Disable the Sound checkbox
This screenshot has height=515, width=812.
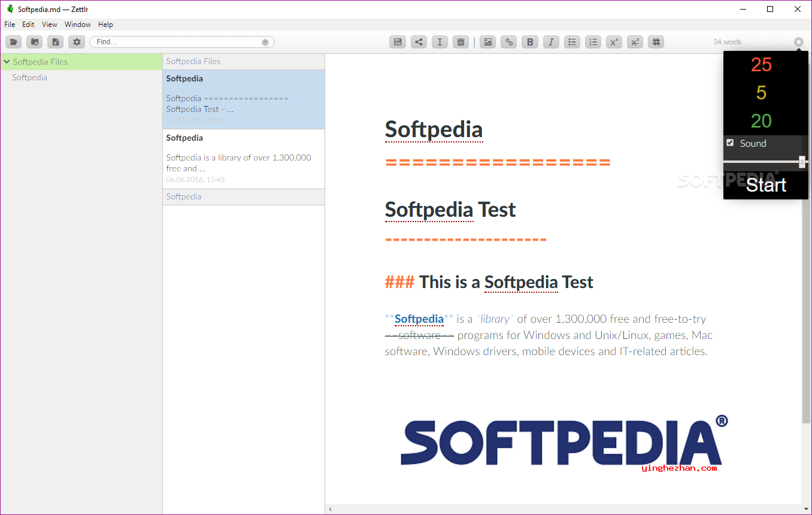(x=730, y=143)
